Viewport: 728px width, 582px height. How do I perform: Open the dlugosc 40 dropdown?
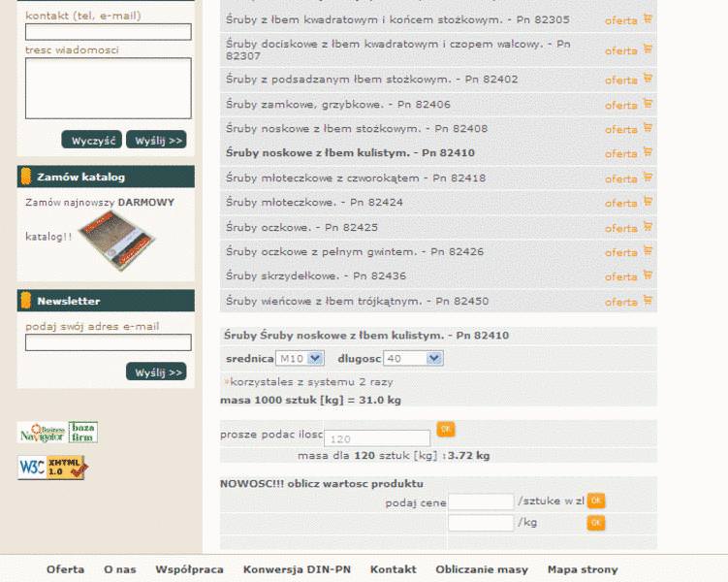[413, 359]
